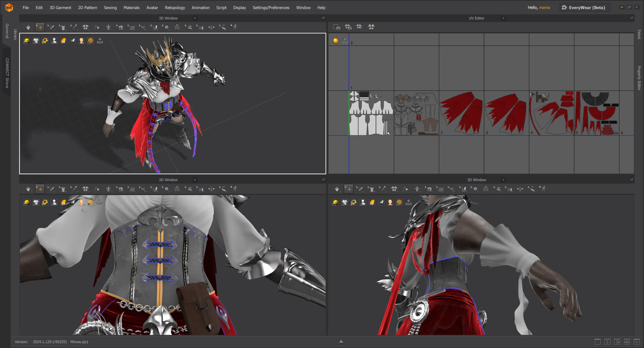Select walking figure motion tool in top-left 3D Window

click(234, 27)
